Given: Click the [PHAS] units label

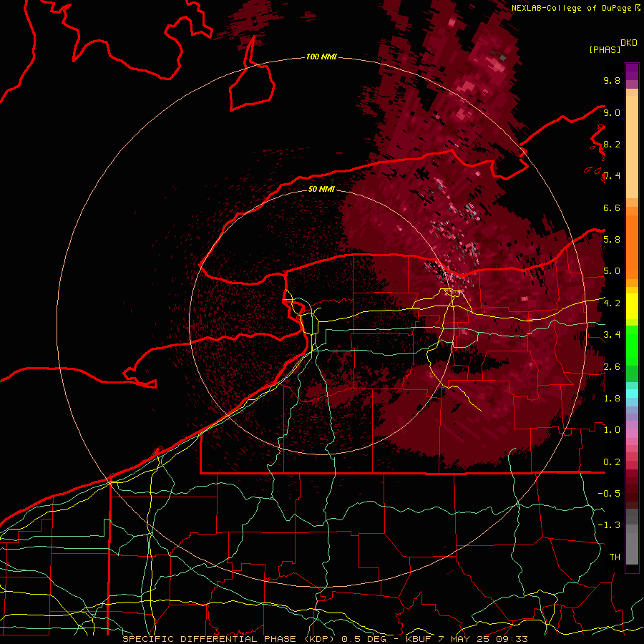Looking at the screenshot, I should tap(605, 49).
